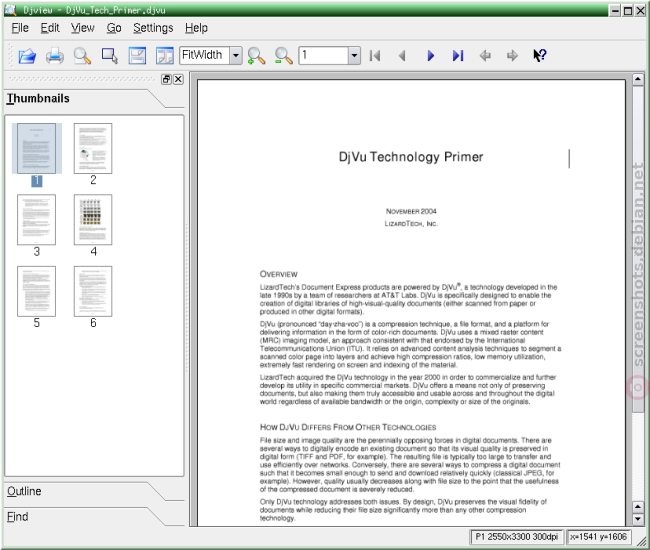This screenshot has height=550, width=650.
Task: Activate the What's This help pointer
Action: pyautogui.click(x=540, y=56)
